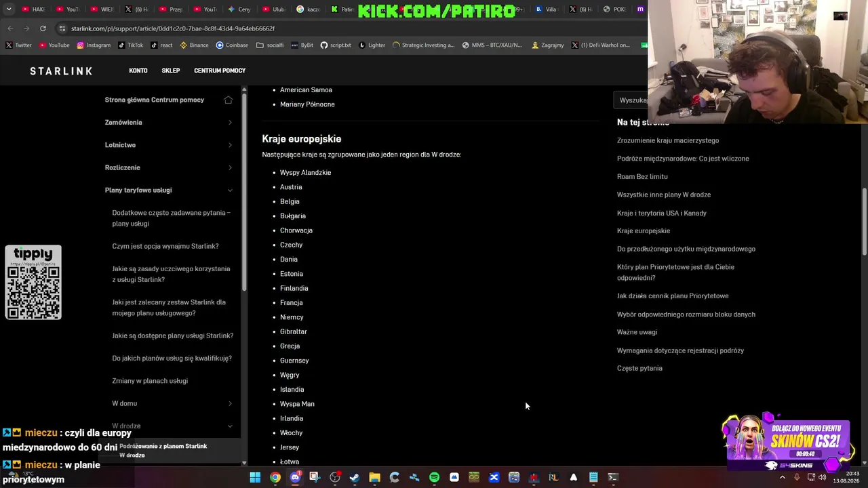
Task: Select the 'Gibraltar' list entry
Action: [294, 331]
